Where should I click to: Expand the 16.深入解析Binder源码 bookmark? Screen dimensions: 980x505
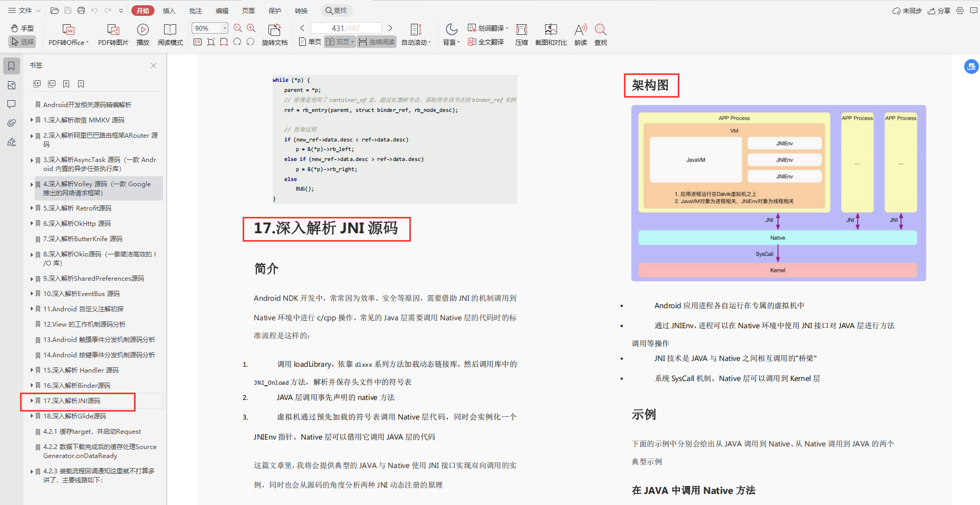pos(32,386)
